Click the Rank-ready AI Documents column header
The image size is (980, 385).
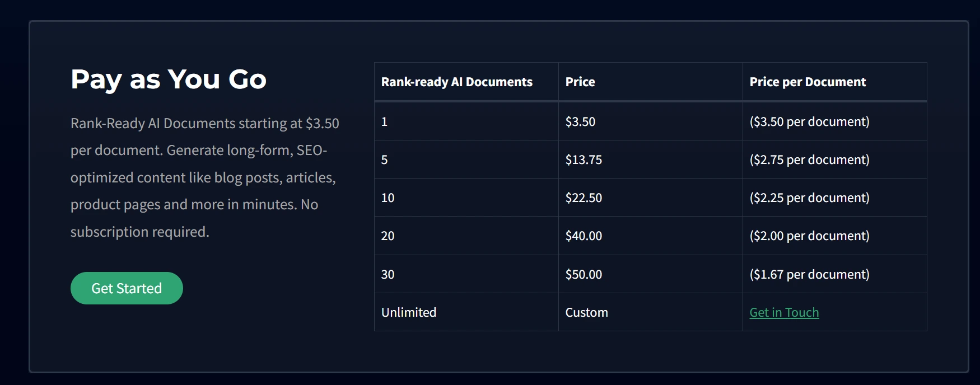coord(466,82)
